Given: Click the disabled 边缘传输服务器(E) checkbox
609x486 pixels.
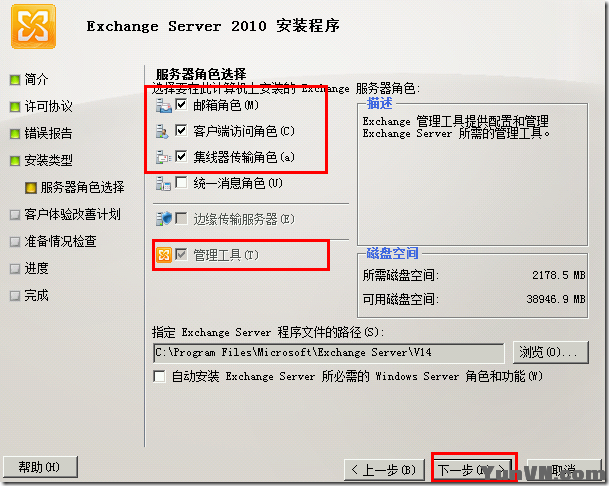Looking at the screenshot, I should coord(181,218).
